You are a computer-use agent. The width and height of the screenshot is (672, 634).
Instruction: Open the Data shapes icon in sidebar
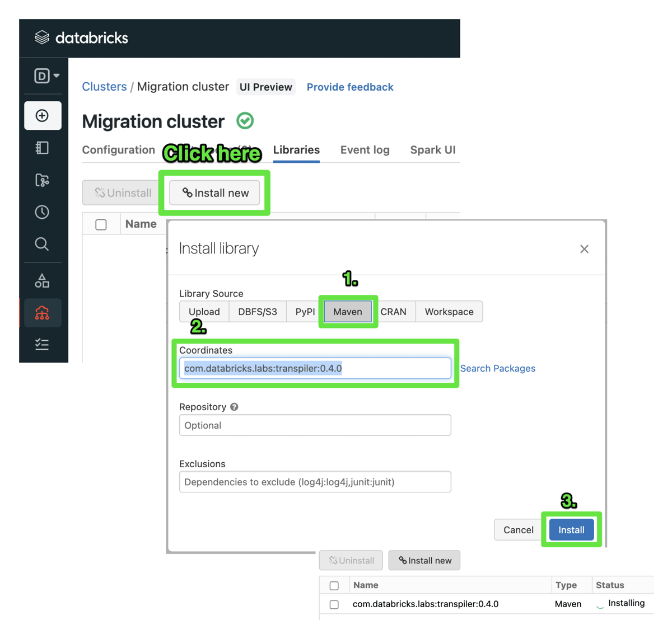click(42, 280)
